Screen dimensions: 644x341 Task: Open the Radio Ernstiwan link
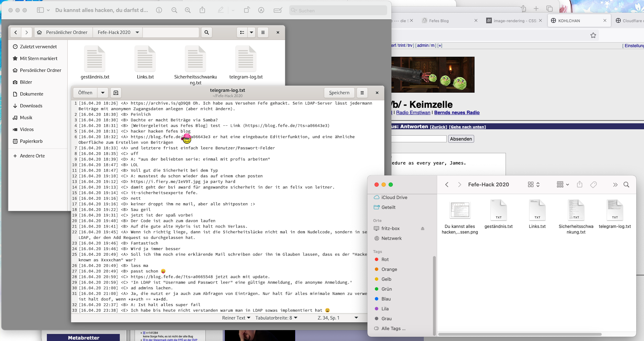413,113
